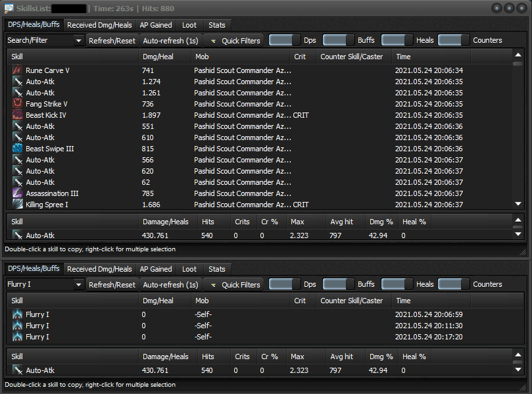Click the SkillsList app icon in title bar
The height and width of the screenshot is (394, 532).
9,8
